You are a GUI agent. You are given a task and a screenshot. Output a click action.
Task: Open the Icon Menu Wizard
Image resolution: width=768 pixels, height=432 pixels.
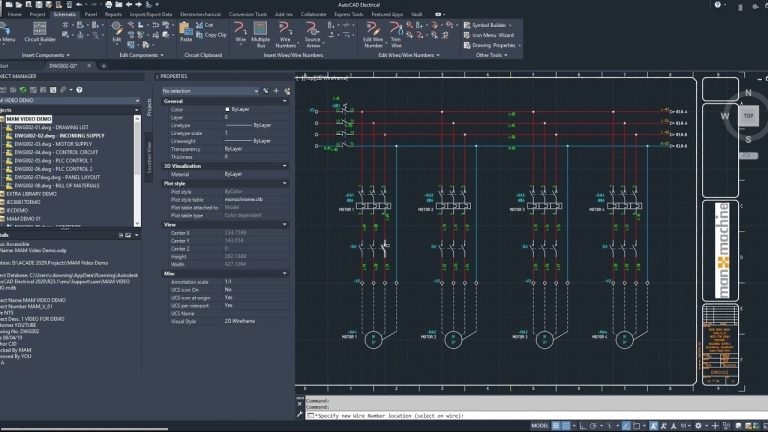click(x=489, y=35)
